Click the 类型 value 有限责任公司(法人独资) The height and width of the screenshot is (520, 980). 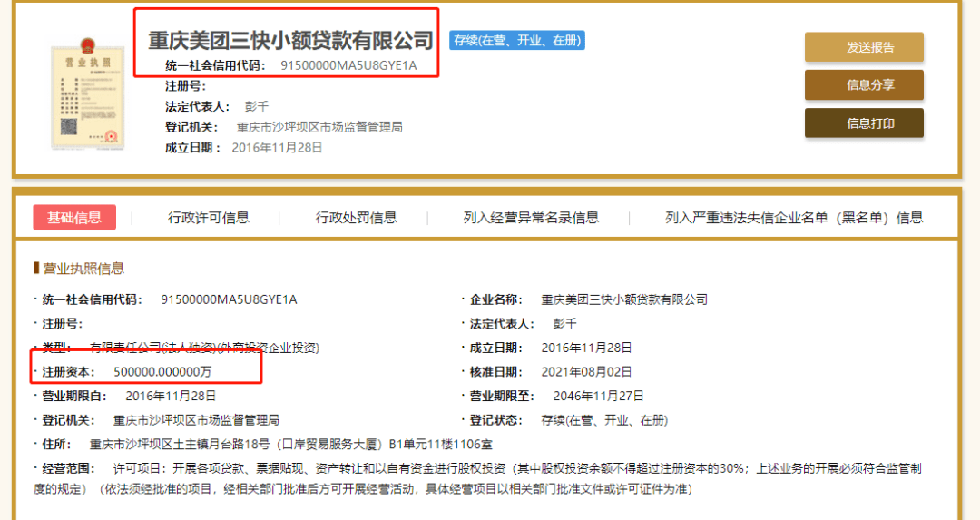(204, 348)
